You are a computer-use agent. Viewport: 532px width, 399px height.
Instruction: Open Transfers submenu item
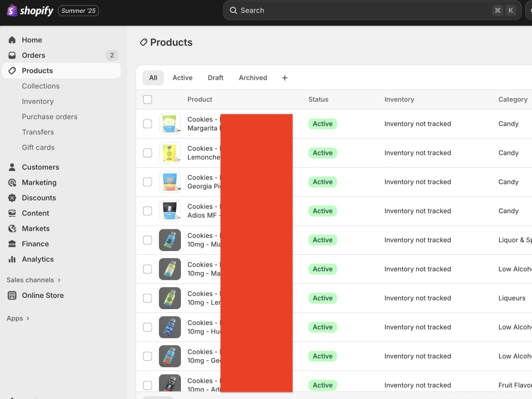pos(38,132)
